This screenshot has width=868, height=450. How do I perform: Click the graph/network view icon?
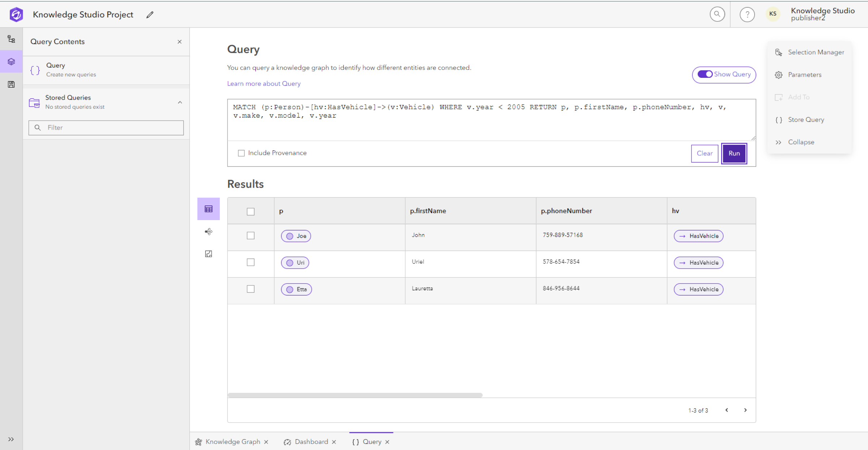coord(208,231)
